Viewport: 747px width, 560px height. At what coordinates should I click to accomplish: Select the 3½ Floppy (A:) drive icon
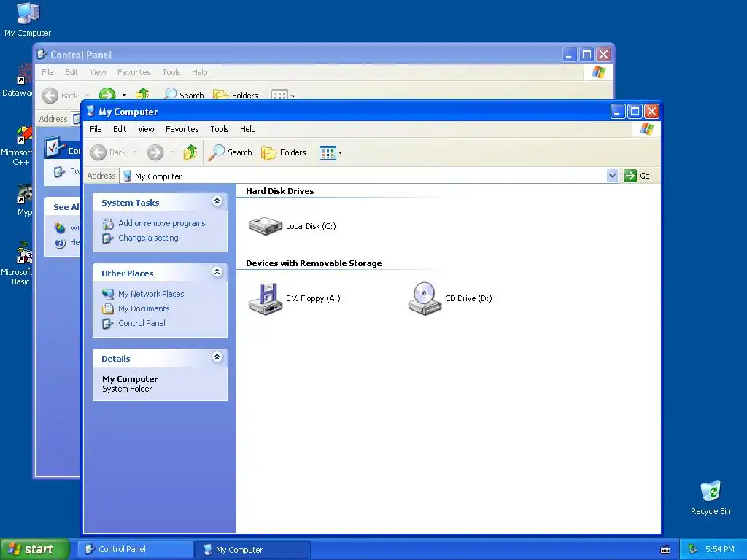tap(266, 298)
